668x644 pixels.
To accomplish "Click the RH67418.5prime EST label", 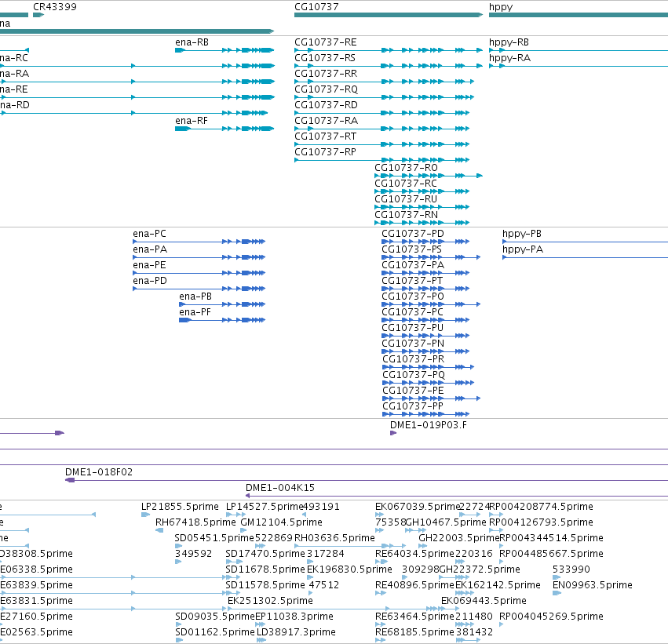I will click(x=195, y=522).
